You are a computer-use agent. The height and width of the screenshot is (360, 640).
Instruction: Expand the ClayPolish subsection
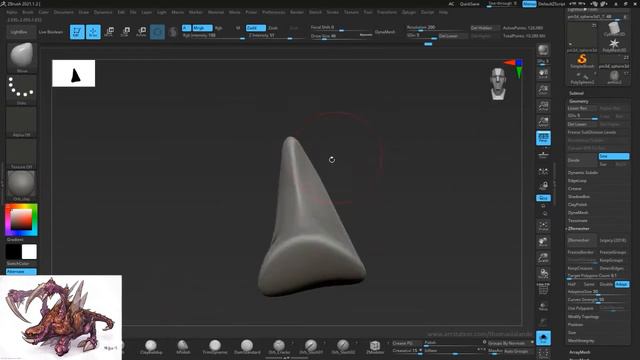click(x=578, y=204)
